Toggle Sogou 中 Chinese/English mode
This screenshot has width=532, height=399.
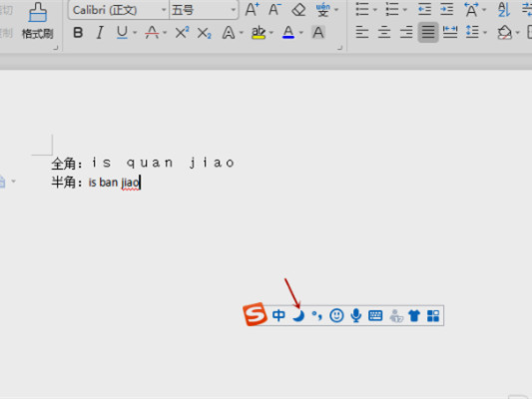tap(278, 315)
